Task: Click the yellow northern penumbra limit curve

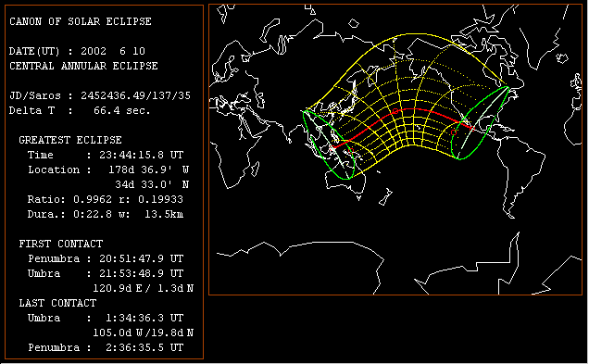Action: point(413,34)
